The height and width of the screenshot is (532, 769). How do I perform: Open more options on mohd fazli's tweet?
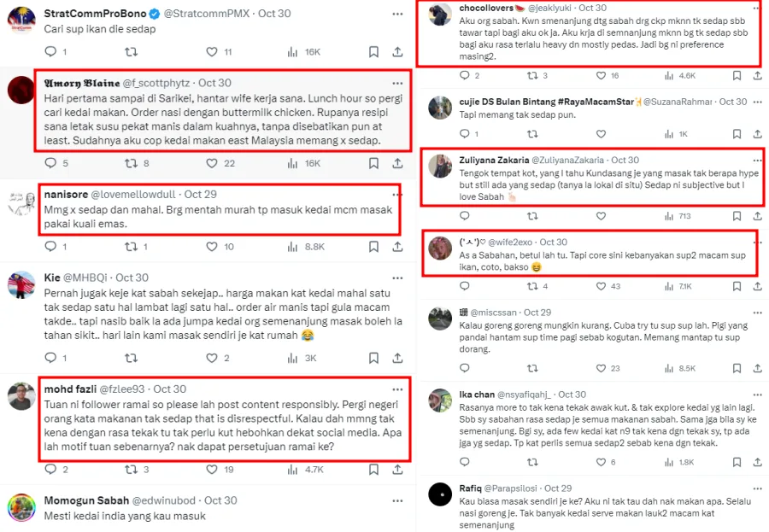397,389
